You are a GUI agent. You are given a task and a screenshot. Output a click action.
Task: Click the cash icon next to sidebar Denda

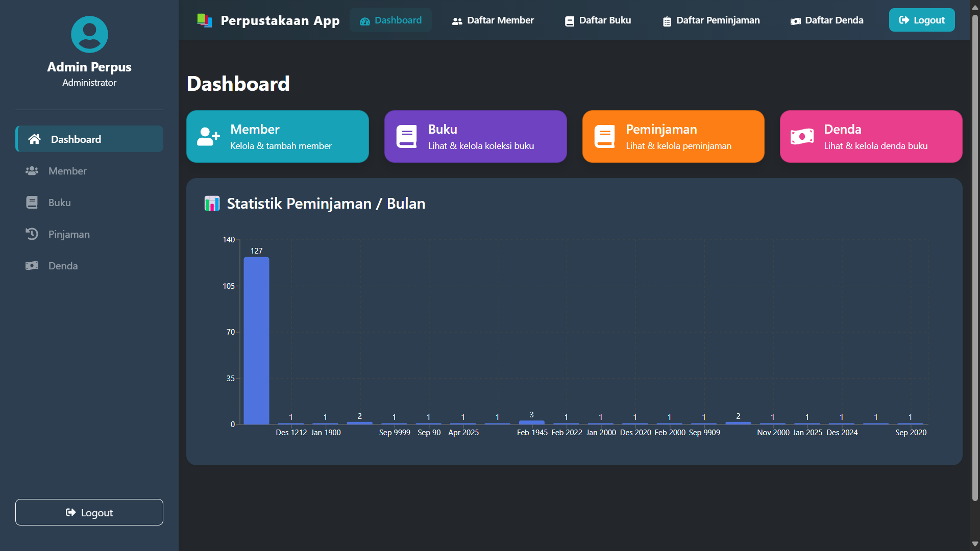[x=32, y=266]
